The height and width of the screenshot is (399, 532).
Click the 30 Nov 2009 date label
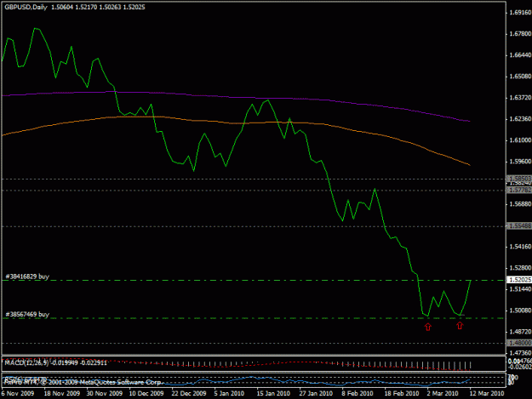[x=105, y=393]
